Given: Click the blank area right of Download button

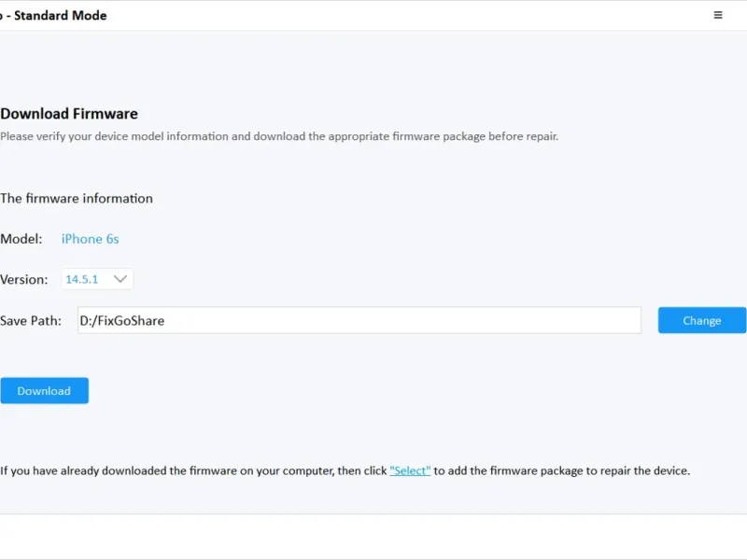Looking at the screenshot, I should [x=373, y=391].
